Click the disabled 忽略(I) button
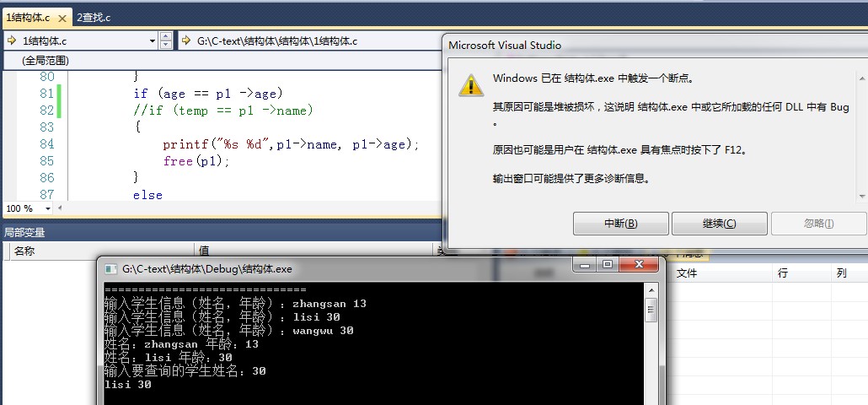Viewport: 868px width, 405px height. click(819, 224)
